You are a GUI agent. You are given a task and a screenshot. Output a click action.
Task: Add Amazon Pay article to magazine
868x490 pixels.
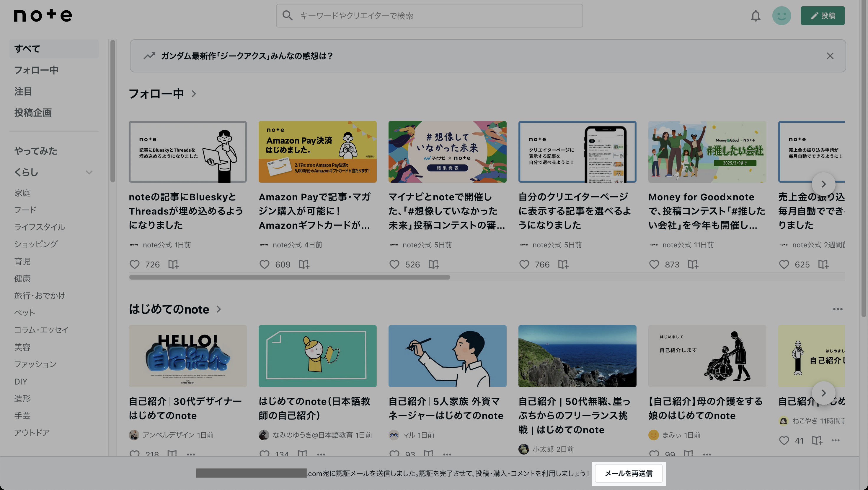pyautogui.click(x=304, y=265)
